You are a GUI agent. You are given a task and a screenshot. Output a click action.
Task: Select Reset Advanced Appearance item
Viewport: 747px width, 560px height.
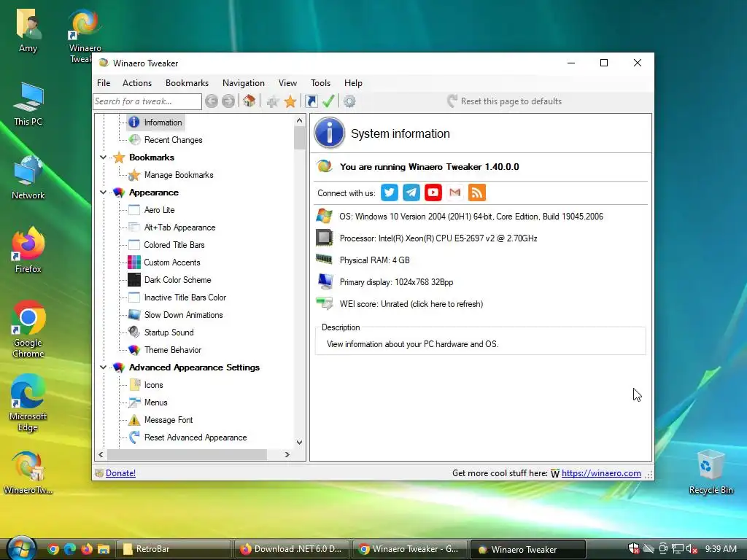click(x=196, y=437)
